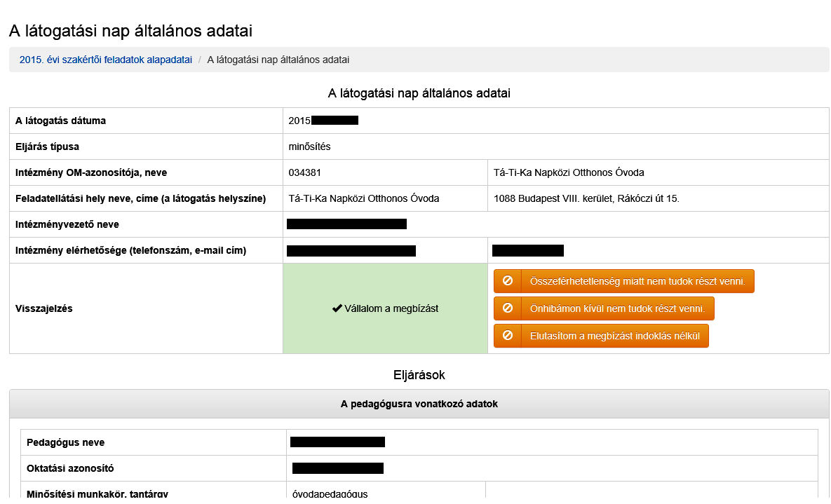Click the 'Elutasítom a megbízást indoklás nélkül' button text

point(615,336)
